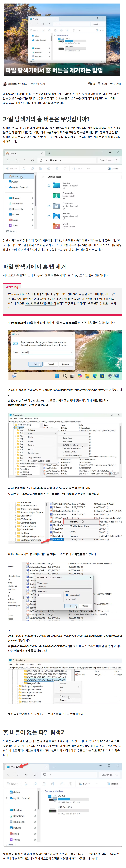This screenshot has width=126, height=868.
Task: Click the follow (따르다) bookmark icon
Action: coord(99,84)
